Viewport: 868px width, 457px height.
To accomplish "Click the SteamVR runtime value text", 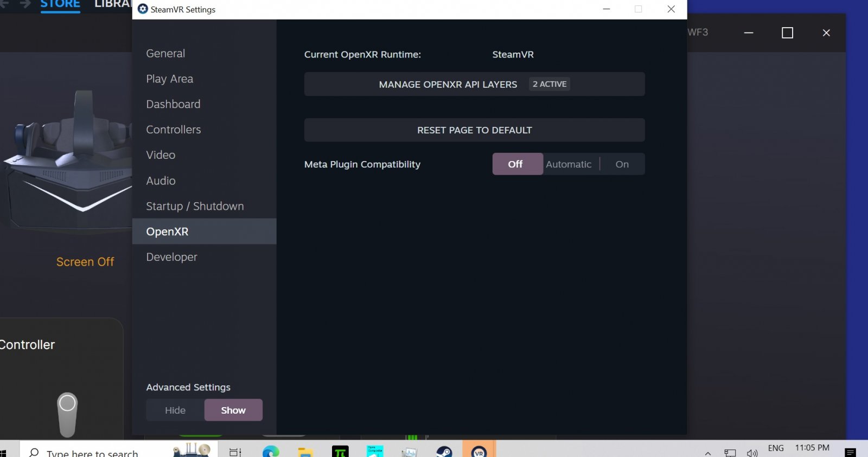I will point(513,54).
